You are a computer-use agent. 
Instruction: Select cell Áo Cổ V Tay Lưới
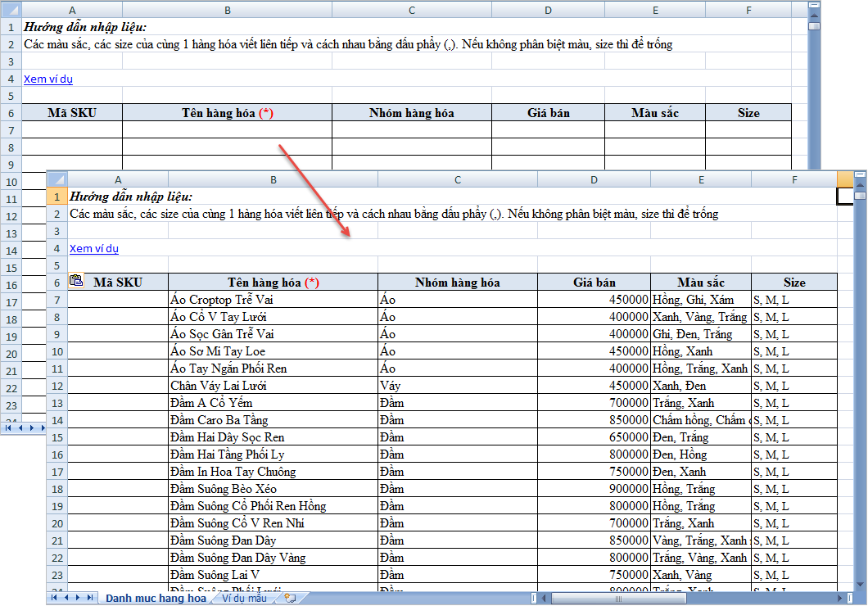click(x=273, y=317)
